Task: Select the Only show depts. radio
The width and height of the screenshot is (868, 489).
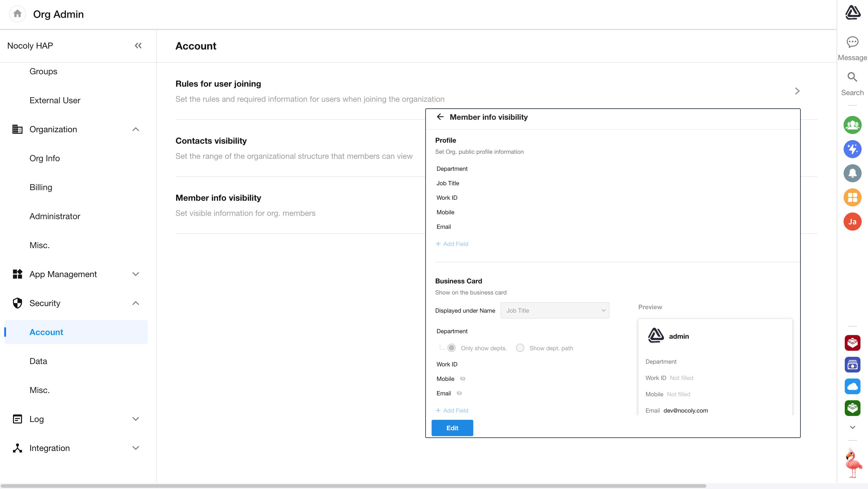Action: [451, 348]
